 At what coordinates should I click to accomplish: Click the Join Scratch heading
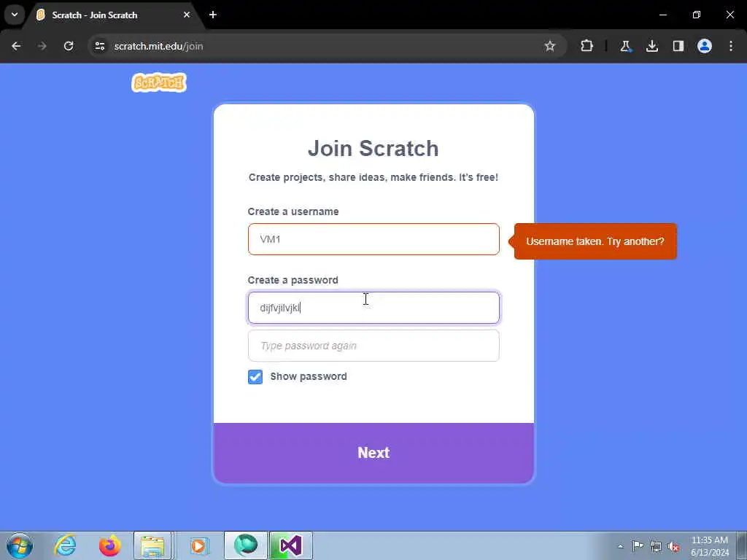(373, 148)
